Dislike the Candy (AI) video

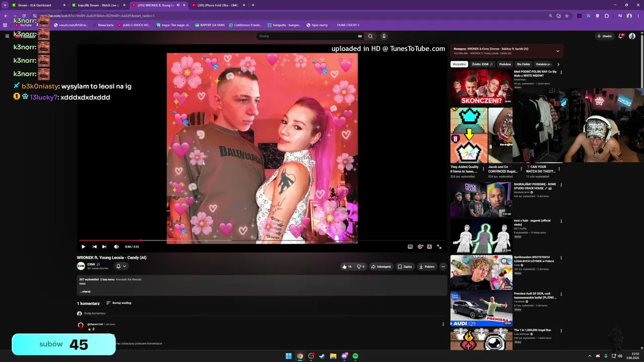360,266
